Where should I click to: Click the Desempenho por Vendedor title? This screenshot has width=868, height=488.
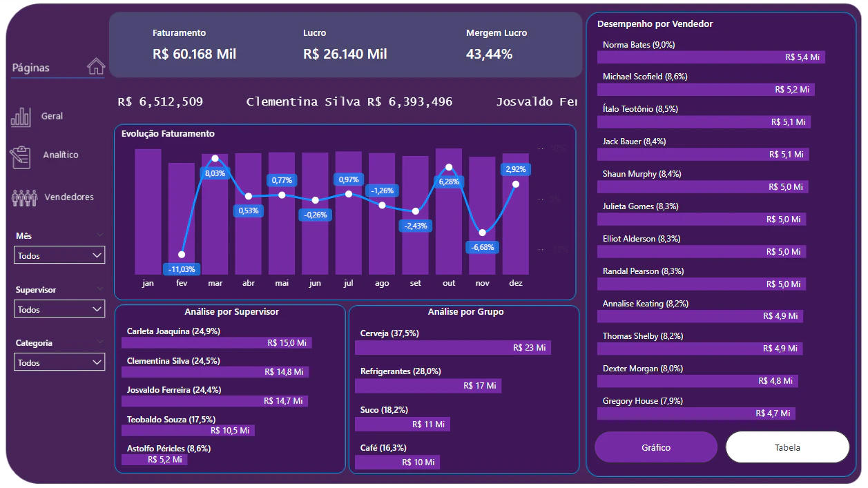(x=655, y=23)
